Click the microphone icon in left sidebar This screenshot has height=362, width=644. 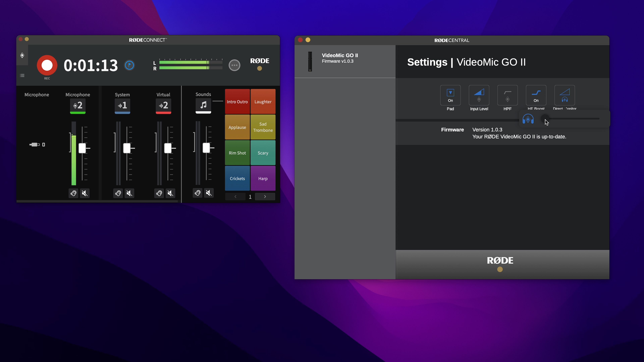[x=22, y=55]
